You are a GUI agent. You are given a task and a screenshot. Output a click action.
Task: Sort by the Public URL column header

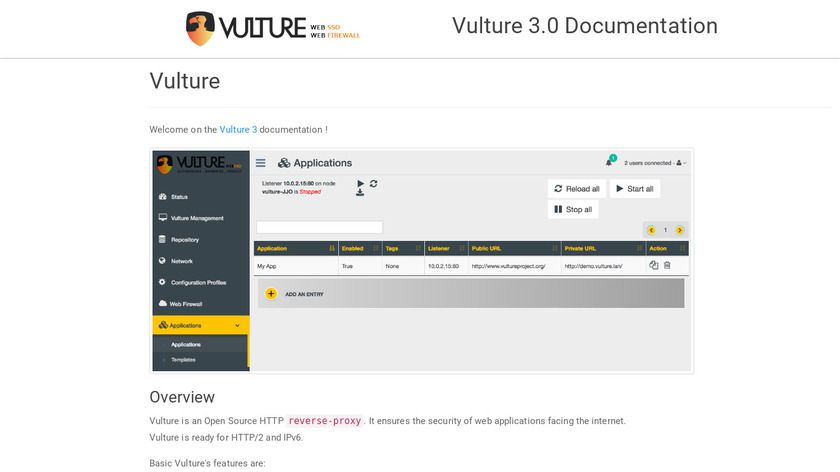pyautogui.click(x=515, y=249)
